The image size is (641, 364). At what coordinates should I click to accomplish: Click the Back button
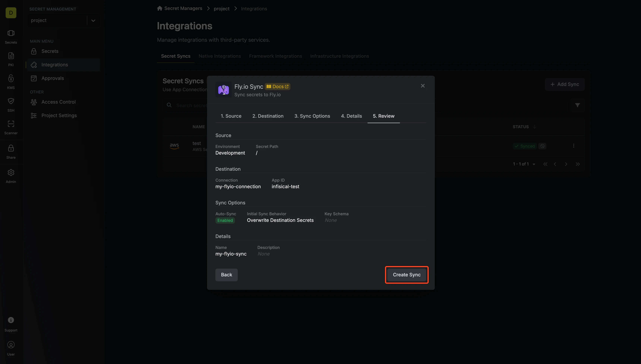(x=226, y=275)
